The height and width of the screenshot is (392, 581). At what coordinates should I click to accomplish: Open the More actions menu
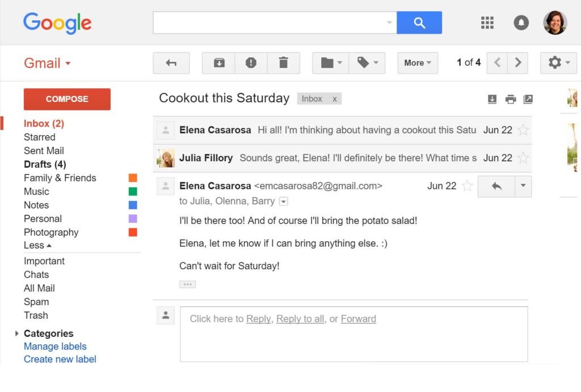pyautogui.click(x=417, y=63)
